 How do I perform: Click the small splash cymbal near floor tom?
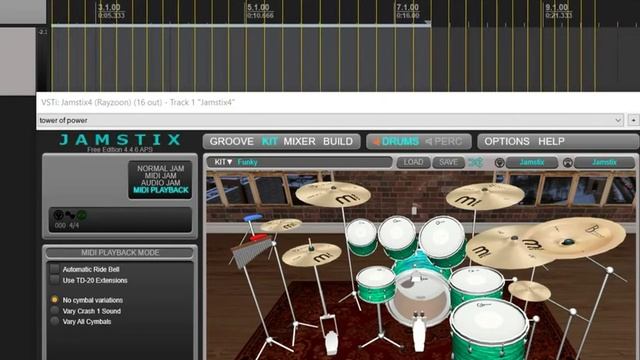529,291
